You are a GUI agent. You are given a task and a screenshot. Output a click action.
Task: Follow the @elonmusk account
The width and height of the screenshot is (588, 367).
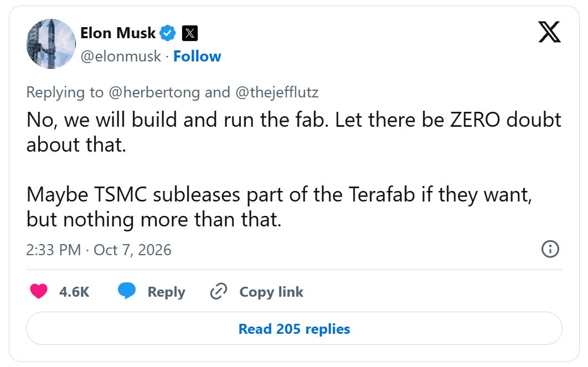coord(197,56)
